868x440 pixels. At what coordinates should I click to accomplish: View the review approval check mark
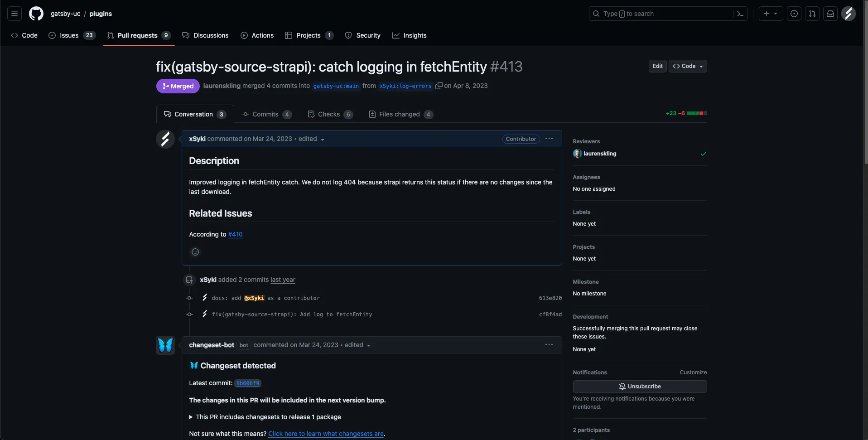coord(704,154)
